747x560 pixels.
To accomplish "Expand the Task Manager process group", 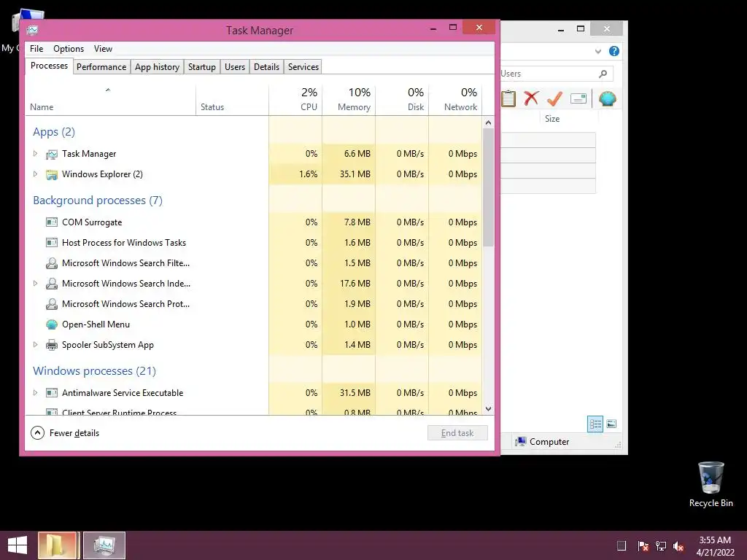I will click(x=35, y=154).
